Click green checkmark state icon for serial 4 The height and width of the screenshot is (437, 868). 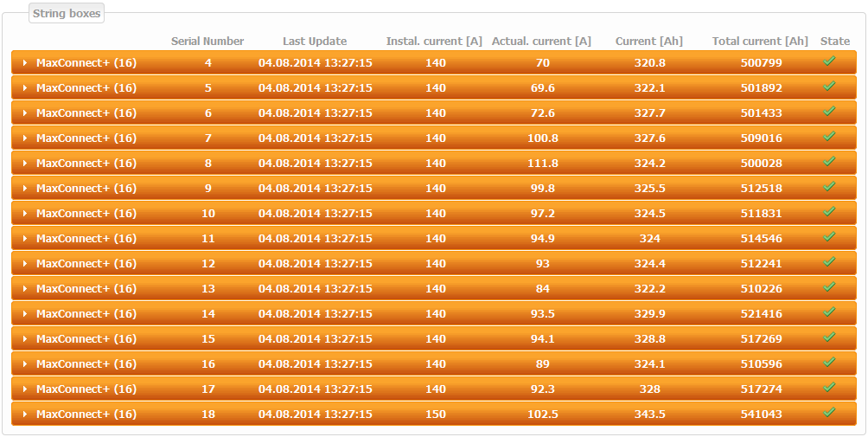pos(829,61)
